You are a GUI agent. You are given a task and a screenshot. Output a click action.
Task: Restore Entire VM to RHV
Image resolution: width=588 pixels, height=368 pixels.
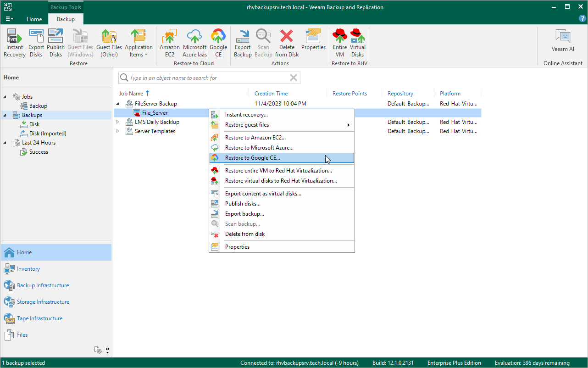coord(340,43)
